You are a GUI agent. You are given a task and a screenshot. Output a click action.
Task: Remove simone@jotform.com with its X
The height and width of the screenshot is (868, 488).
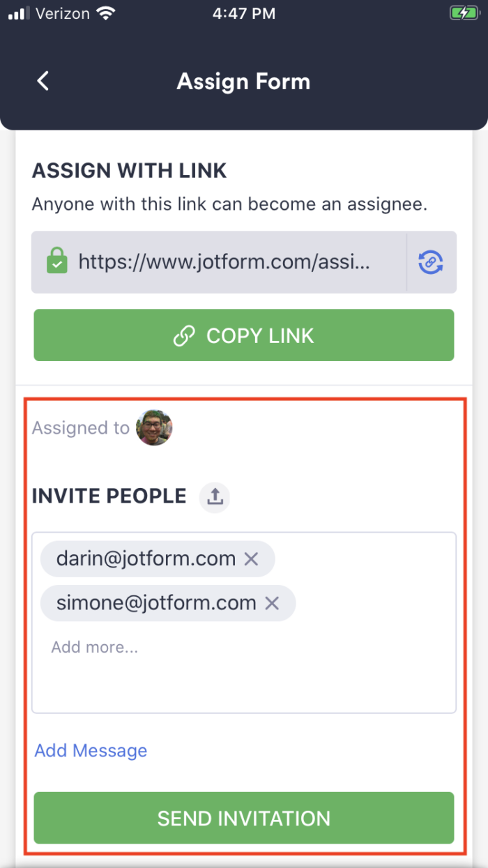pos(272,603)
